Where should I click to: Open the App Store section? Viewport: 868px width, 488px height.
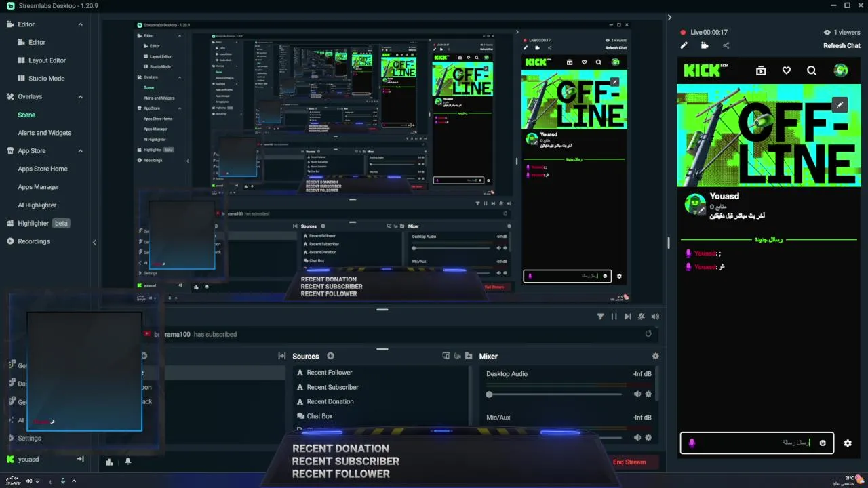[x=32, y=151]
